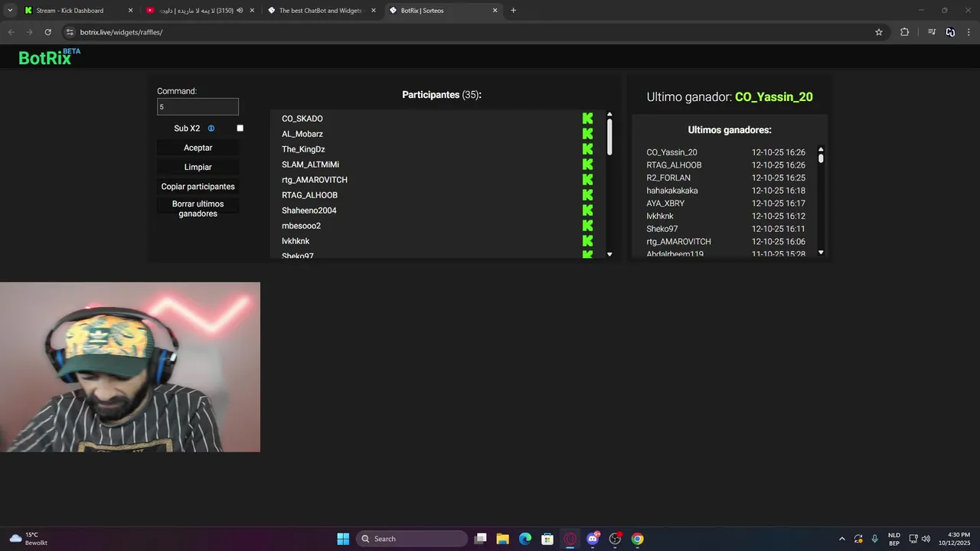Click the Kick icon beside Shaheeno2004
Viewport: 980px width, 551px height.
click(587, 210)
